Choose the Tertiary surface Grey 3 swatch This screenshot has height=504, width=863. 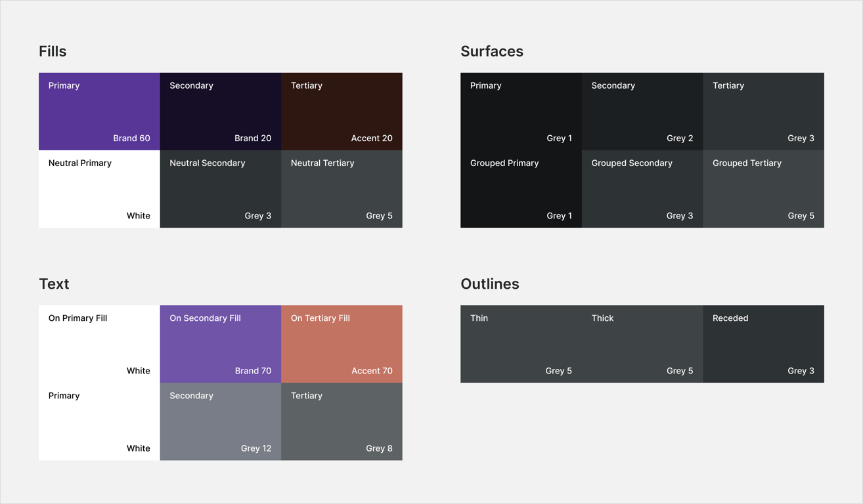click(x=763, y=111)
